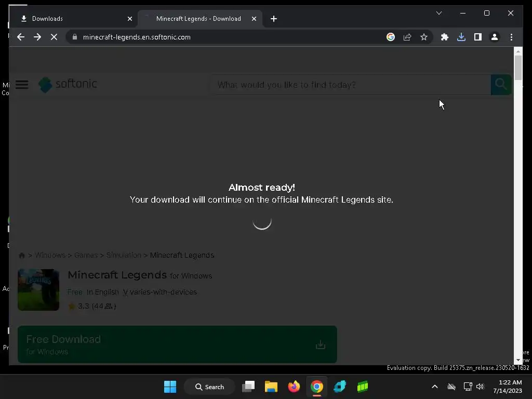Click the page vertical scrollbar thumb
The width and height of the screenshot is (532, 399).
pyautogui.click(x=518, y=68)
